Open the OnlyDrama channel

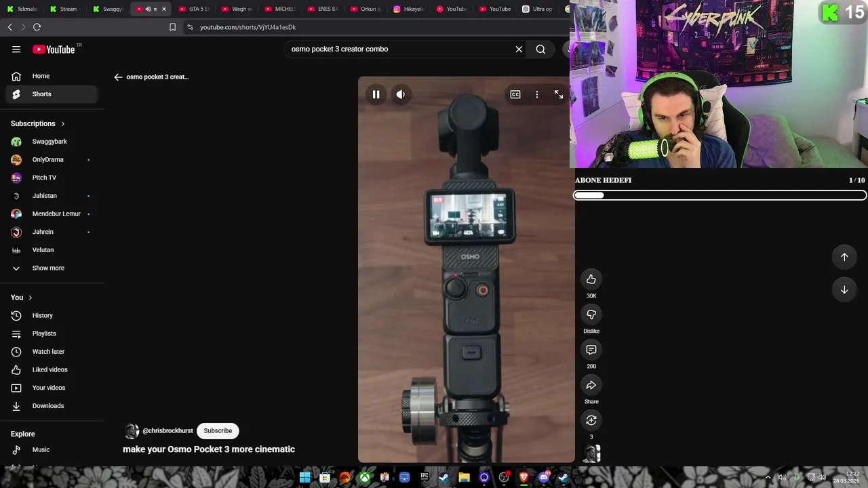pos(52,159)
